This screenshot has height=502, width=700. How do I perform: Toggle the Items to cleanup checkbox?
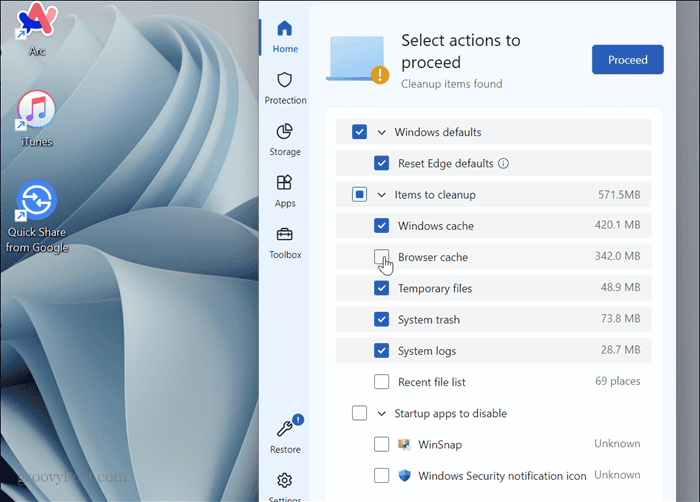point(359,194)
